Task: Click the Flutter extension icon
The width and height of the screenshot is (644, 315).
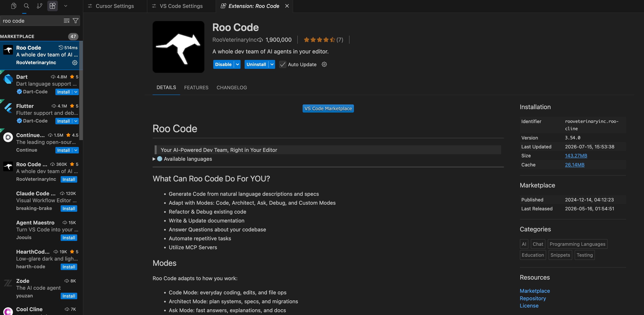Action: tap(8, 108)
